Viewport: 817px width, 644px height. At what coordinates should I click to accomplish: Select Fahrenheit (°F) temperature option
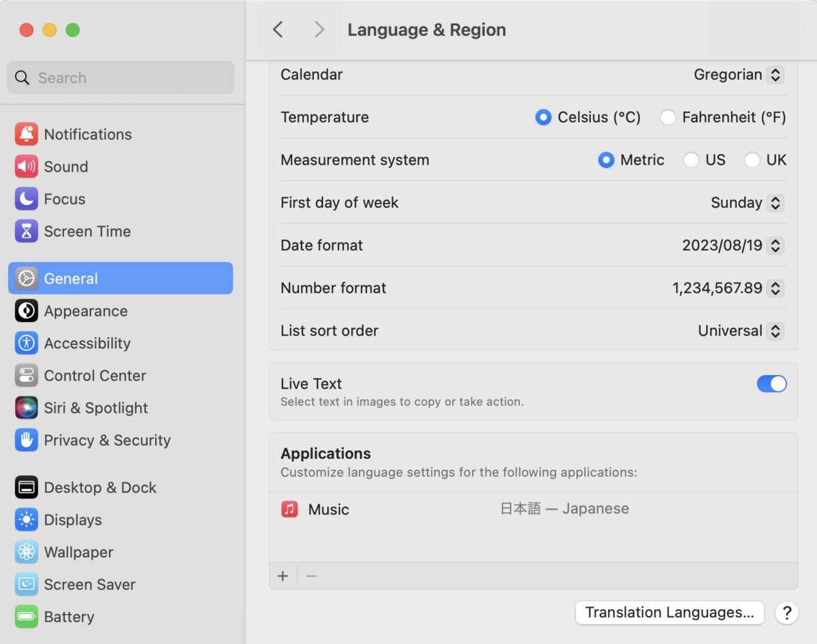[668, 117]
